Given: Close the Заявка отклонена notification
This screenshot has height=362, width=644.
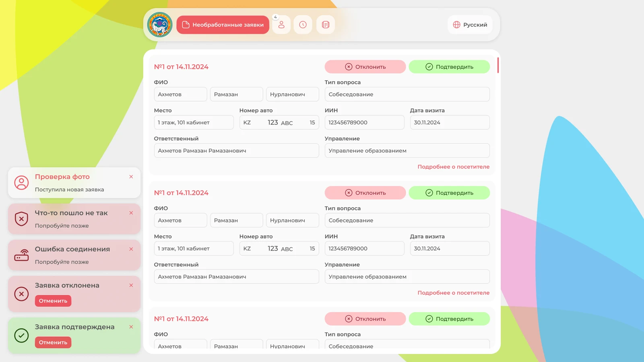Looking at the screenshot, I should pyautogui.click(x=131, y=285).
